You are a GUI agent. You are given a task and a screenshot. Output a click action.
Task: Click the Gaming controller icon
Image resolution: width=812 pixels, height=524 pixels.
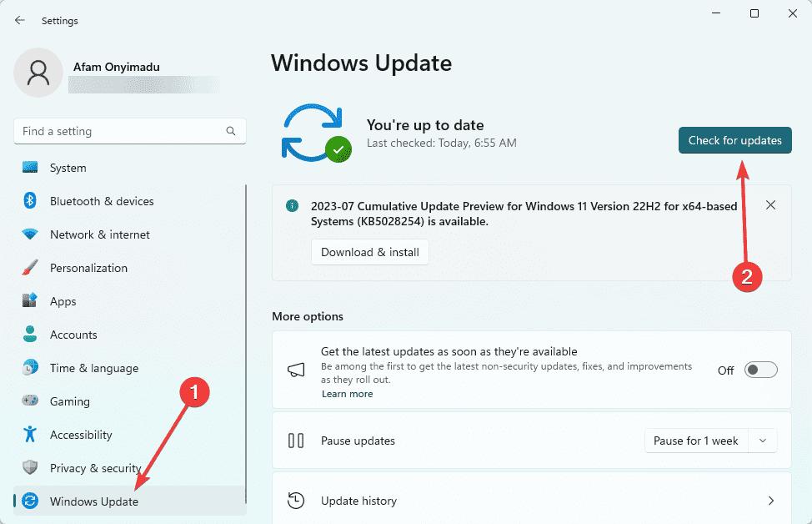(x=30, y=401)
